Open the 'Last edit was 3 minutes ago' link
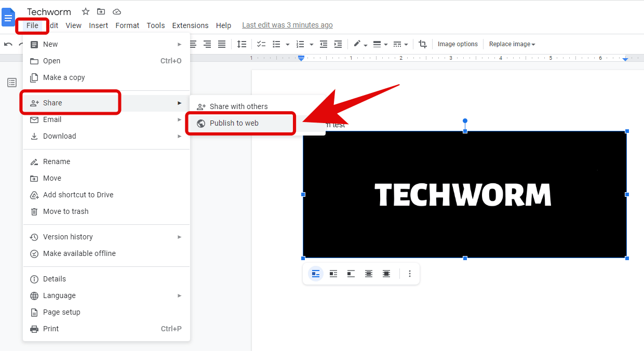The width and height of the screenshot is (644, 351). 287,25
